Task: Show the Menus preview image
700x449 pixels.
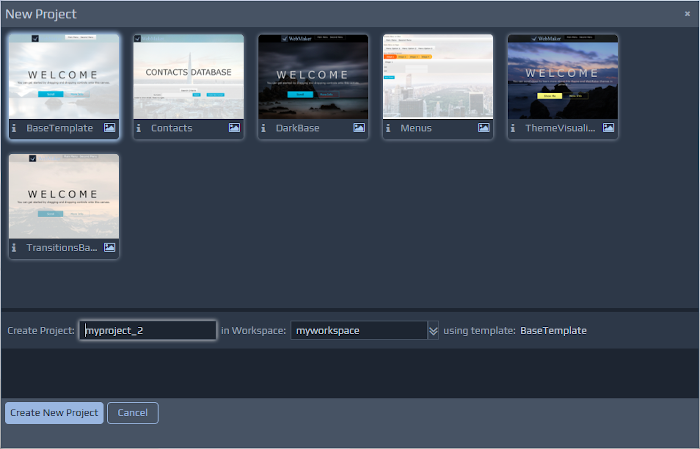Action: [x=483, y=128]
